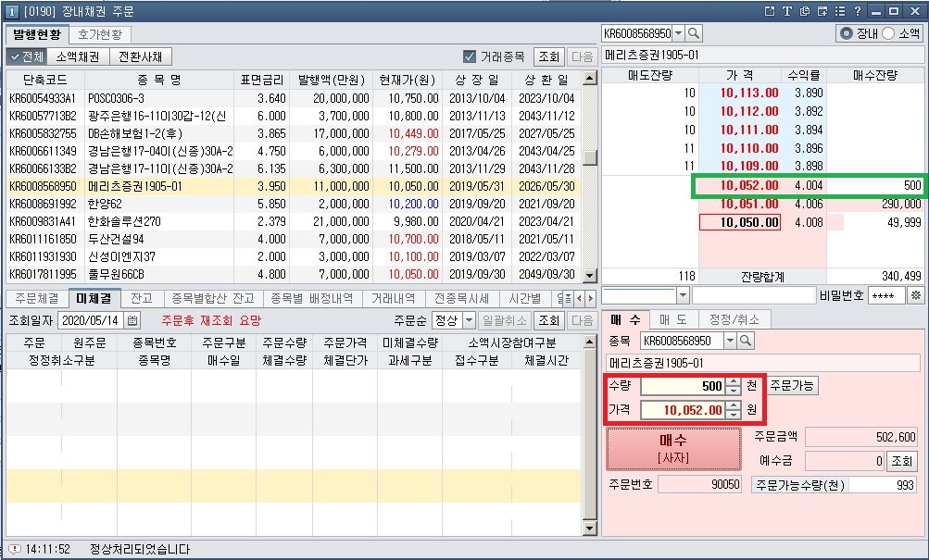Select the 소액 radio button
Viewport: 929px width, 560px height.
[x=888, y=33]
